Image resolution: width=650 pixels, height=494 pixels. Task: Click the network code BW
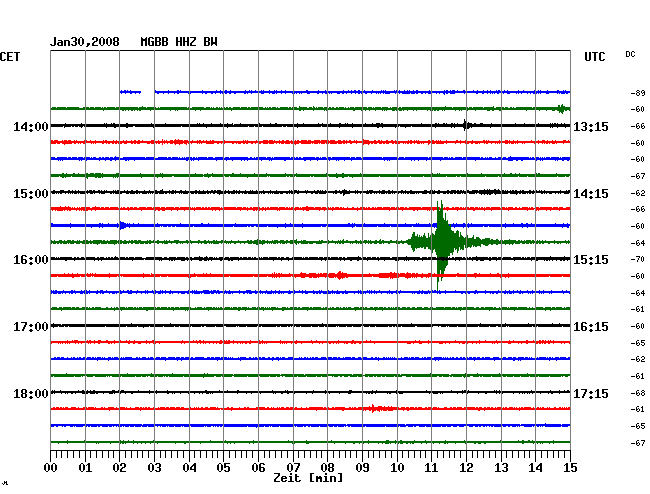(210, 42)
